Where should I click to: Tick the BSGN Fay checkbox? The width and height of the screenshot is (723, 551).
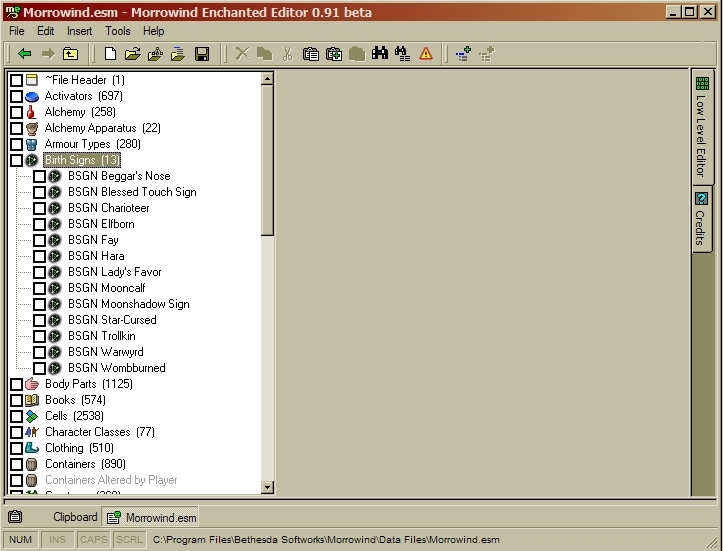pyautogui.click(x=40, y=240)
